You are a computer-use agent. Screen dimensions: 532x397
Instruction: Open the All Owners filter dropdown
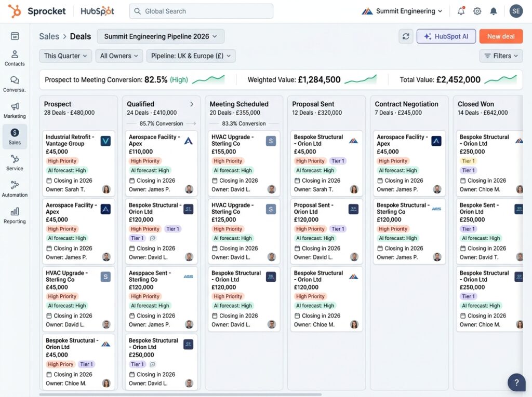(x=119, y=56)
